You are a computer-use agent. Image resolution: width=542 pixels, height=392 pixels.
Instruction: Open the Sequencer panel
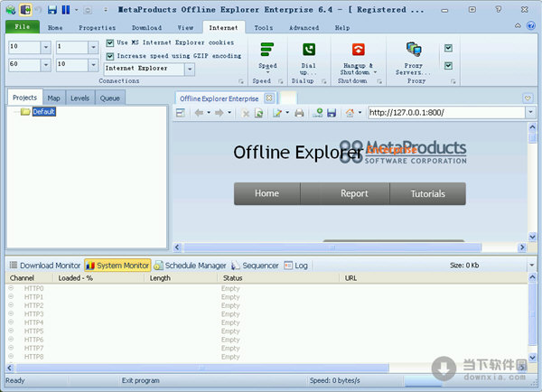tap(255, 266)
